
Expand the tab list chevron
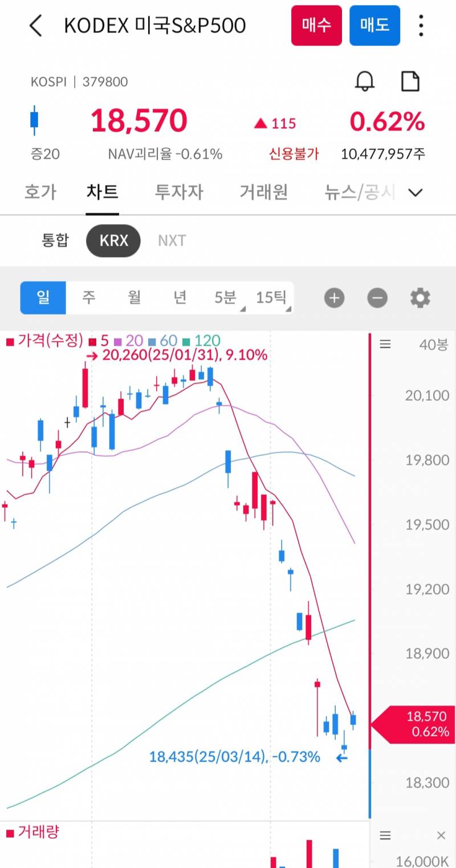[x=416, y=193]
